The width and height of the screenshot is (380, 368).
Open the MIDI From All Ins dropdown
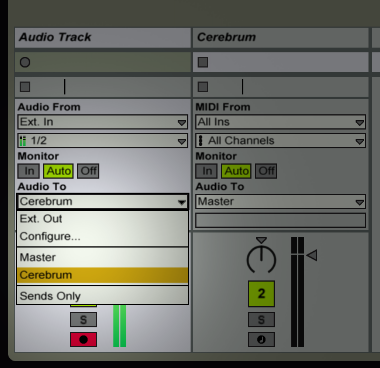(280, 122)
